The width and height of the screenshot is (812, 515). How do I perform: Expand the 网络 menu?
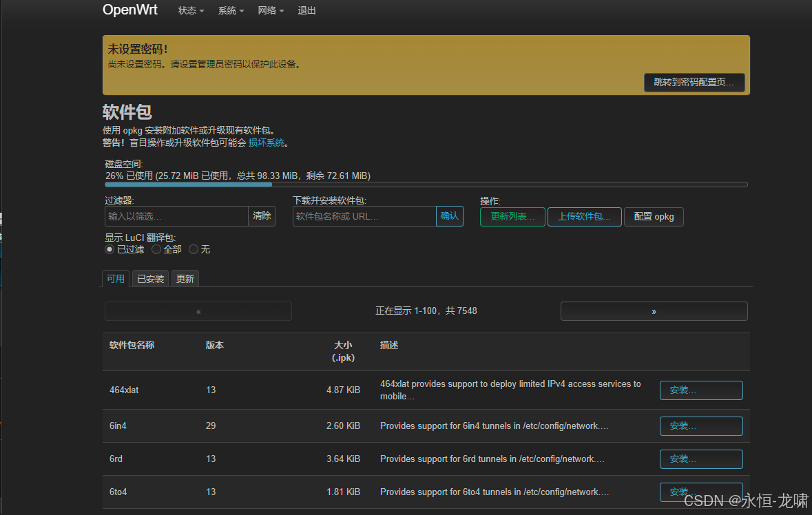click(x=271, y=11)
